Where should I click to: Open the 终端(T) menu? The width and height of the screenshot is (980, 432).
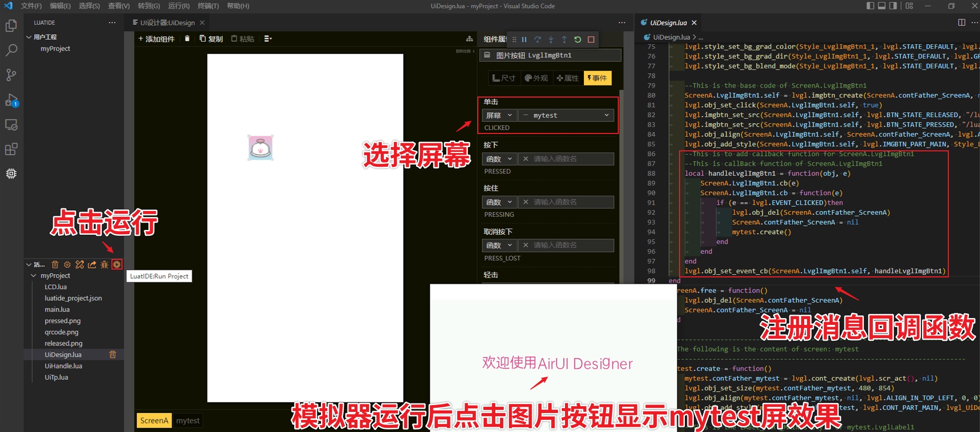[x=208, y=6]
